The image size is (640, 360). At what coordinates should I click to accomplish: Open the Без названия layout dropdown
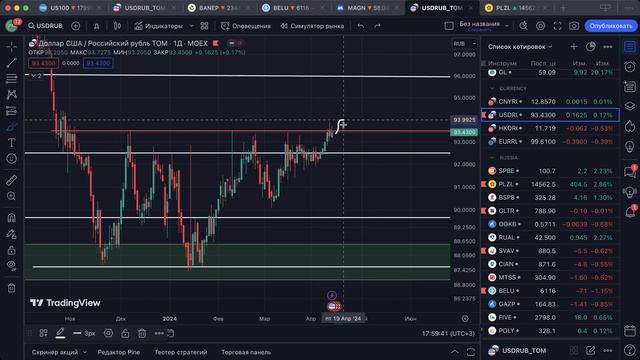[x=507, y=26]
